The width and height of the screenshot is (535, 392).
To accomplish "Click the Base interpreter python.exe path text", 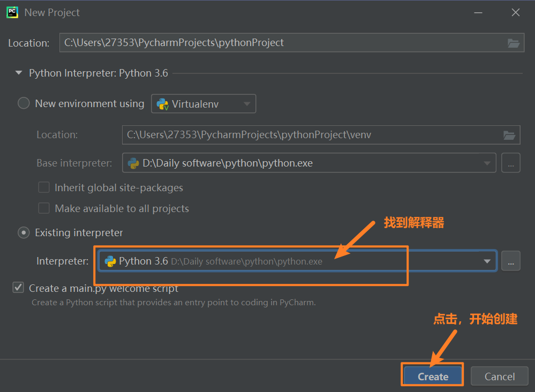I will pyautogui.click(x=228, y=163).
